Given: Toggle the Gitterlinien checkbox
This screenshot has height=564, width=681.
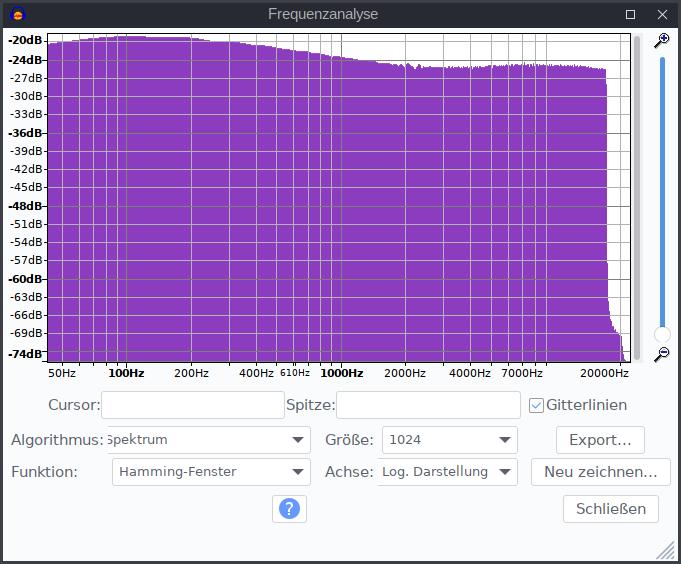Looking at the screenshot, I should click(536, 406).
